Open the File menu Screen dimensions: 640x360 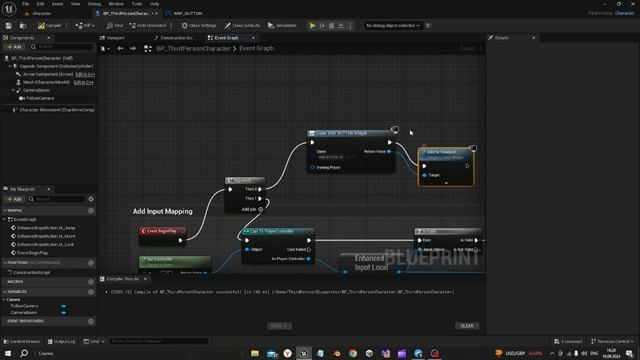tap(25, 4)
